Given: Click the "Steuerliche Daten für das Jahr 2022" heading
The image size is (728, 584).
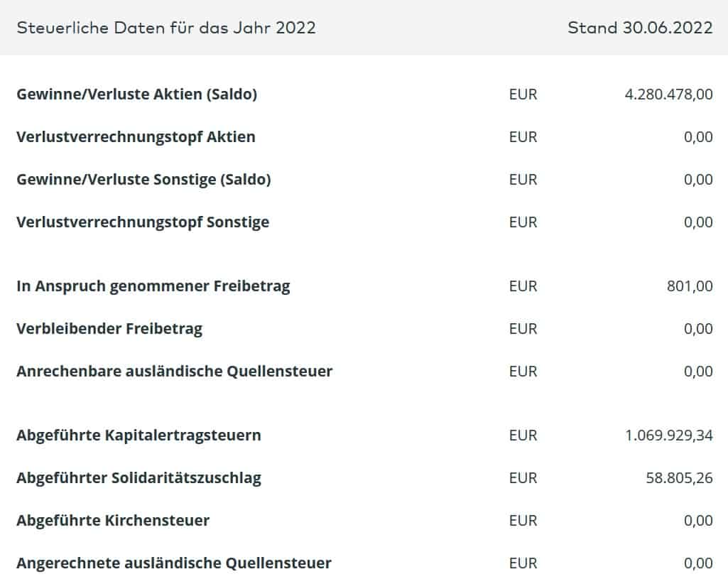Looking at the screenshot, I should [x=166, y=28].
